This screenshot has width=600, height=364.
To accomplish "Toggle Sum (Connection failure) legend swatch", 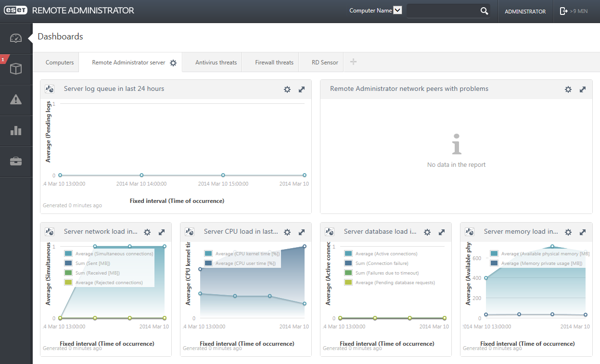I will point(348,263).
